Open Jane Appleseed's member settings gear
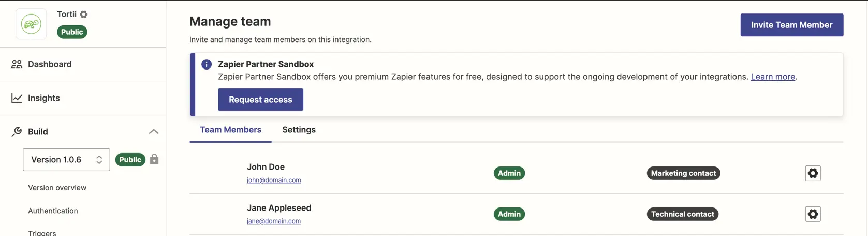 pos(813,214)
